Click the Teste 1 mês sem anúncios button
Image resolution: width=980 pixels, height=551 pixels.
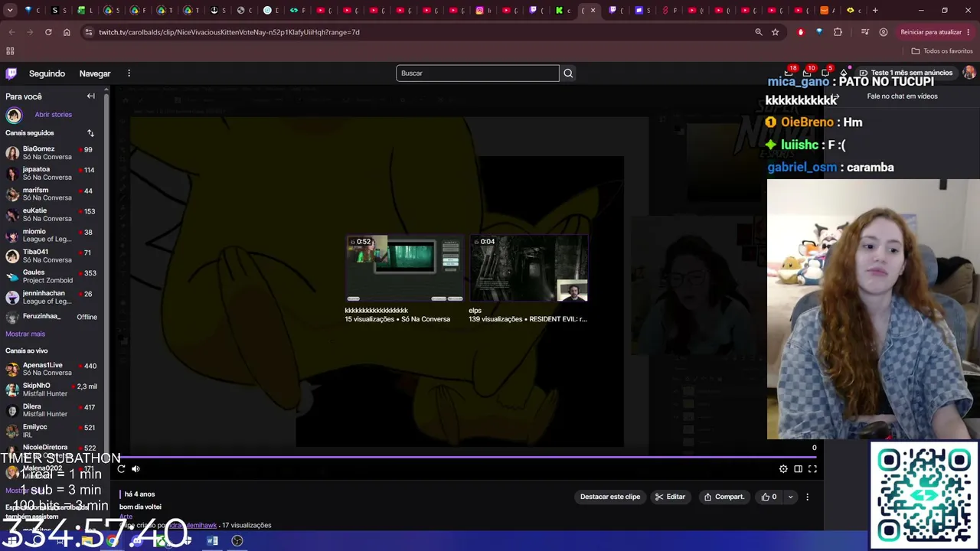coord(906,73)
